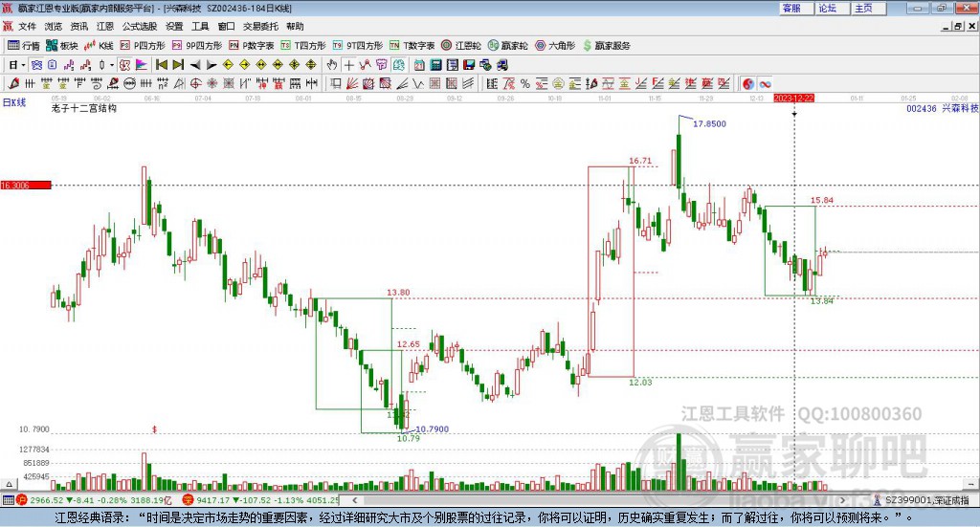Click the 客服 button

click(x=796, y=8)
